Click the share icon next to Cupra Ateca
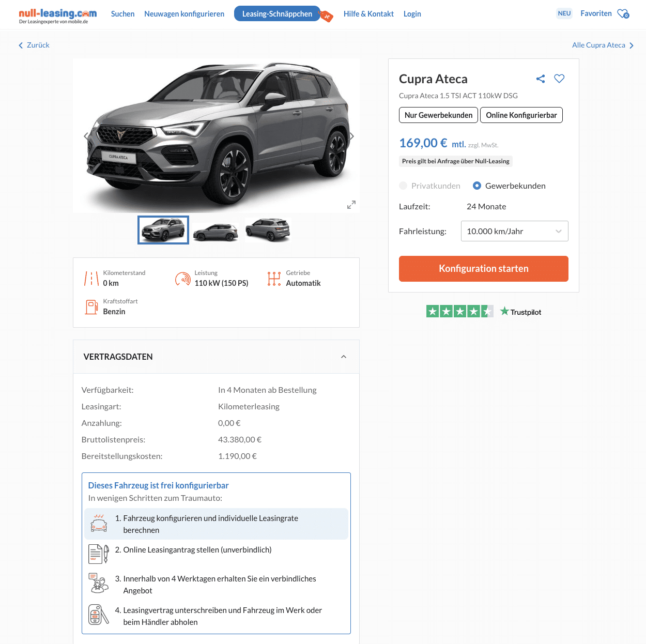The image size is (646, 644). tap(541, 79)
